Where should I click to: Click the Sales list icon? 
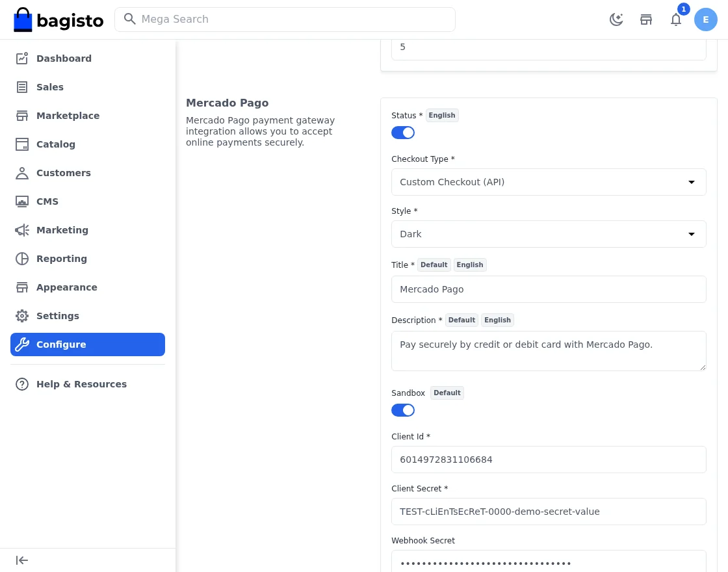pyautogui.click(x=22, y=87)
